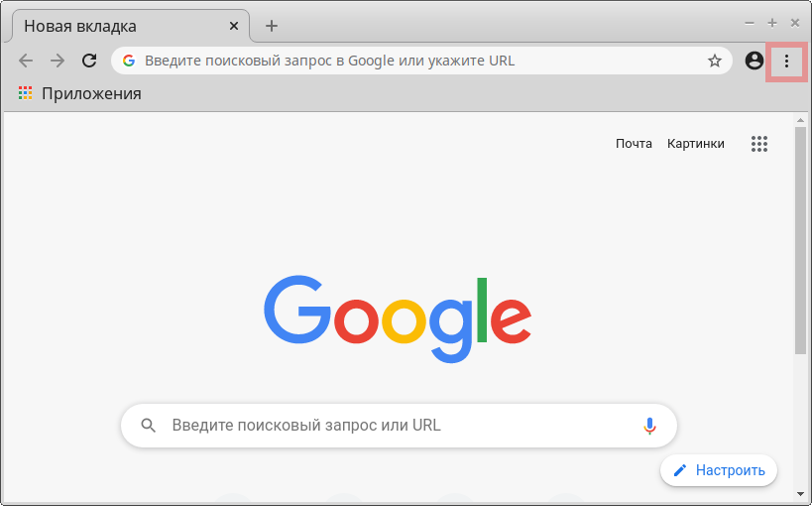Open the Картинки link
Viewport: 812px width, 506px height.
[695, 144]
